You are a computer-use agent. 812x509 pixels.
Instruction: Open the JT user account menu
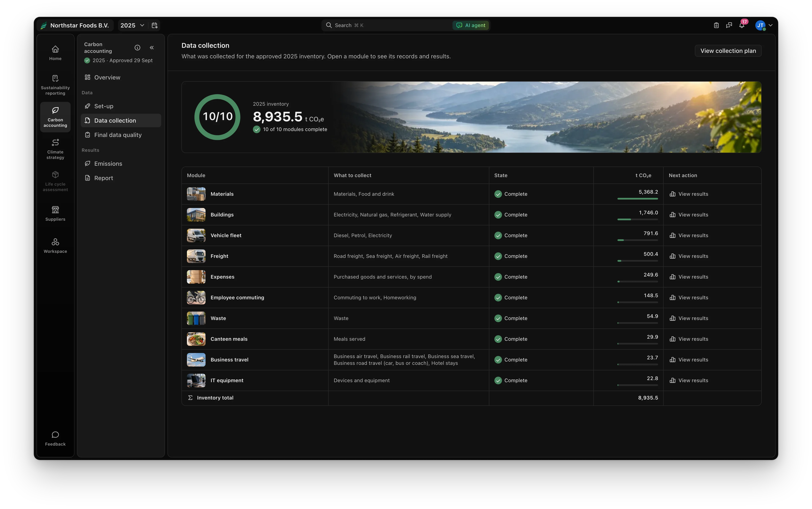[x=764, y=25]
